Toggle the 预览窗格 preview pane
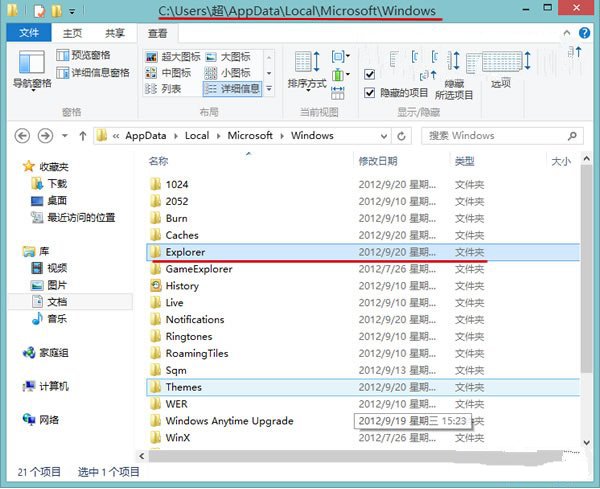Image resolution: width=600 pixels, height=489 pixels. coord(83,55)
